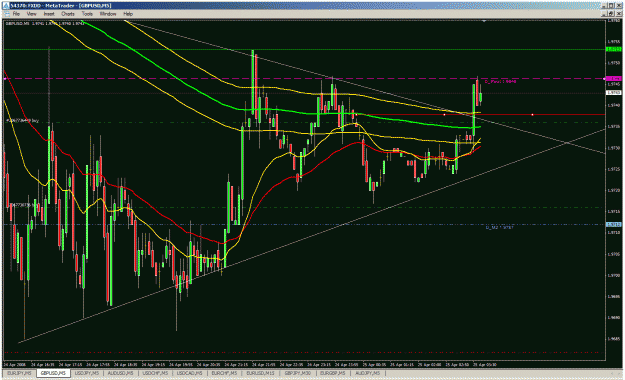Click the magenta D_Pivot price label
The width and height of the screenshot is (625, 380).
coord(500,81)
